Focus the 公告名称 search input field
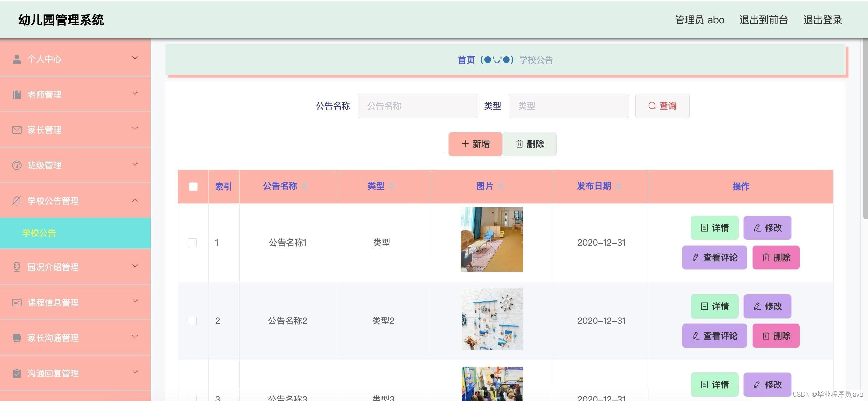 pos(417,106)
